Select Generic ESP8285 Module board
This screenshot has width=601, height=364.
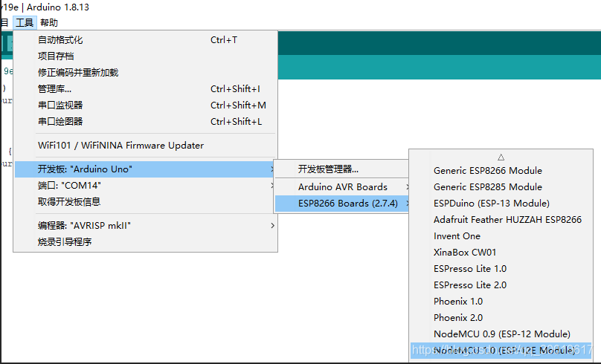(501, 187)
